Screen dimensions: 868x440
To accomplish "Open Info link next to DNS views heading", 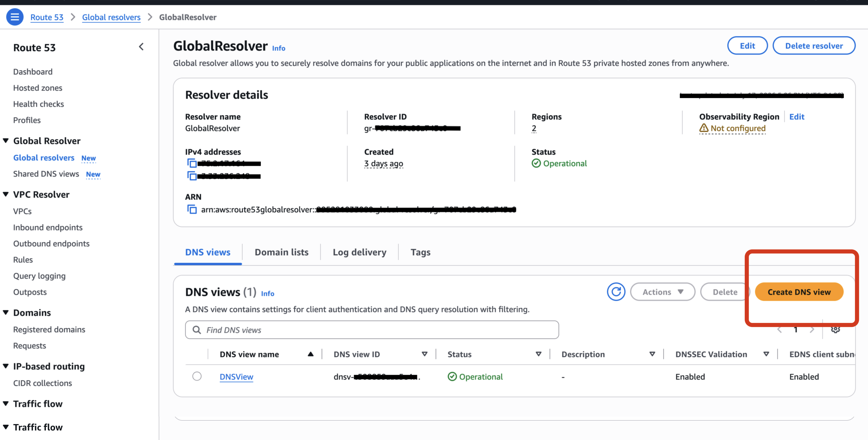I will coord(267,294).
